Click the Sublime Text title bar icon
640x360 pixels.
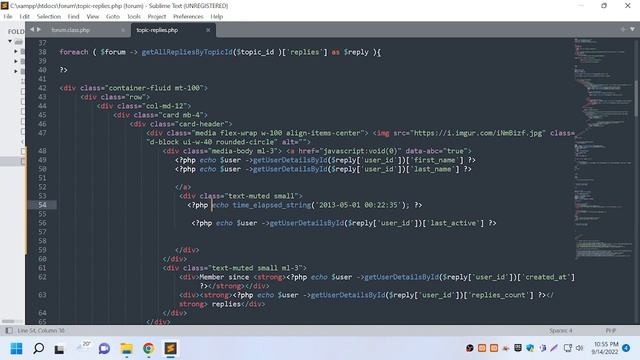click(x=4, y=6)
